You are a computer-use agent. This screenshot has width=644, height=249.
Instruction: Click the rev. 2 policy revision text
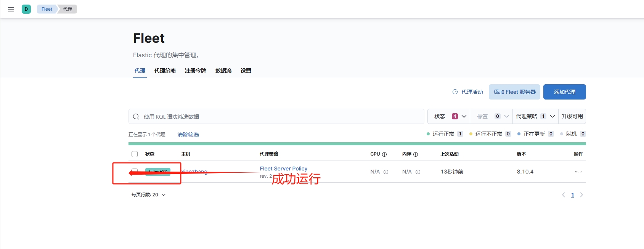[266, 176]
